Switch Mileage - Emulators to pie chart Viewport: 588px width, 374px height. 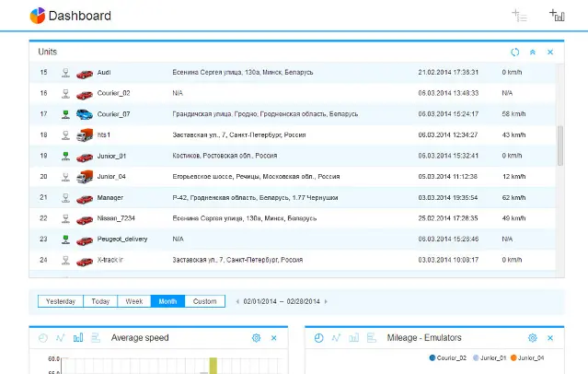318,338
